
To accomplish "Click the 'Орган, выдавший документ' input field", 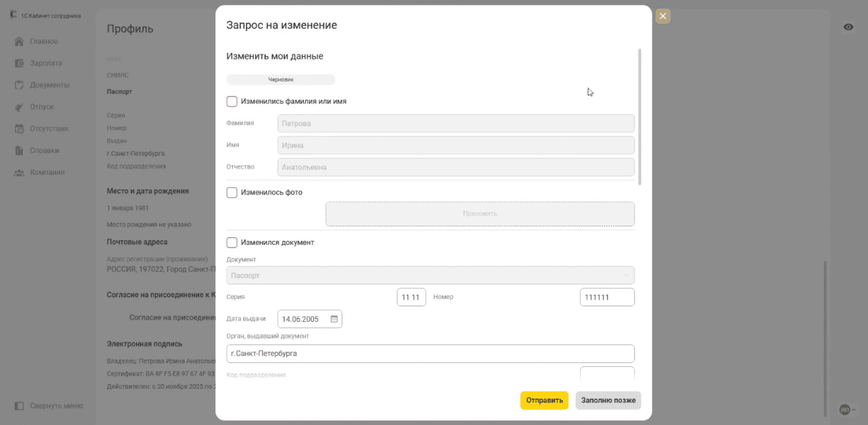I will click(430, 354).
